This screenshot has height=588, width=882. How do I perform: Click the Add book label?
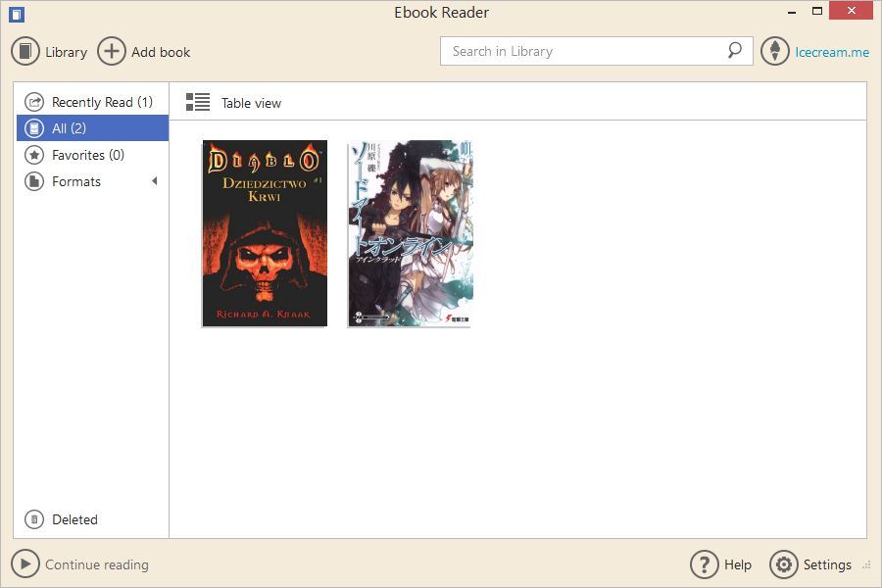(x=161, y=52)
